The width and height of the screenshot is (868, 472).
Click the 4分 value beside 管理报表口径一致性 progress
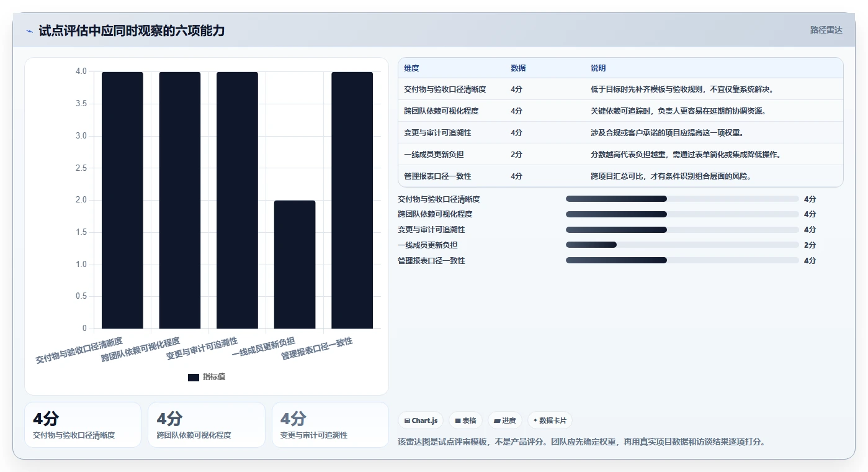[x=810, y=261]
